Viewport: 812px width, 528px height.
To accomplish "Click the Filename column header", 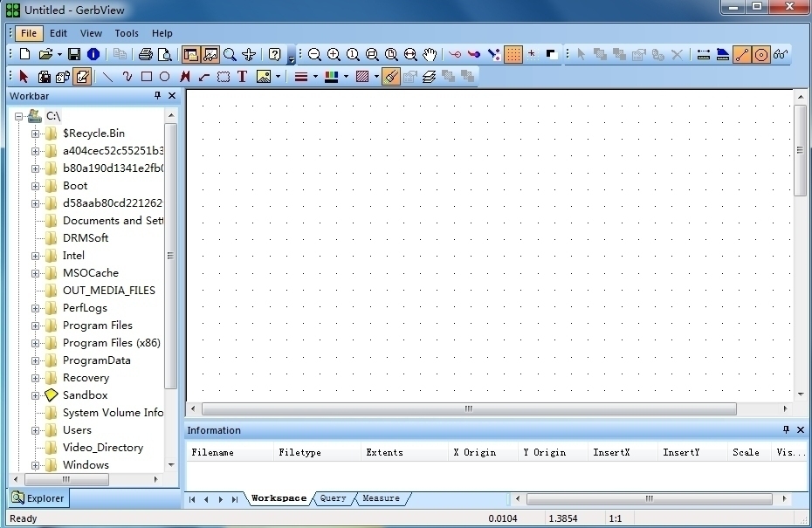I will click(x=230, y=452).
